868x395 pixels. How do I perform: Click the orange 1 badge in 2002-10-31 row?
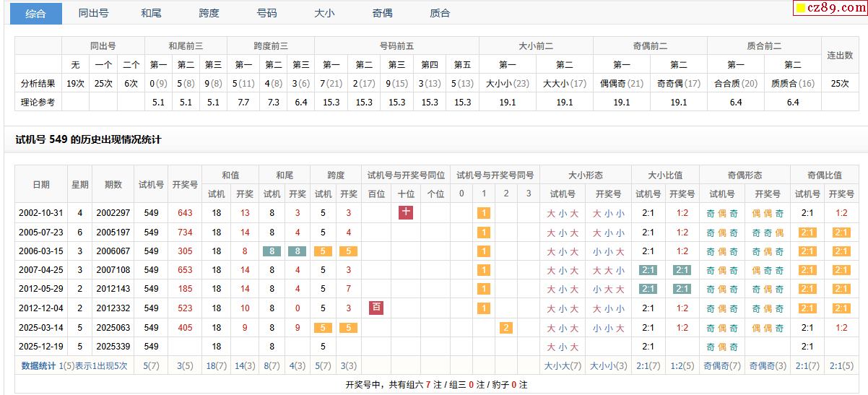(x=484, y=213)
